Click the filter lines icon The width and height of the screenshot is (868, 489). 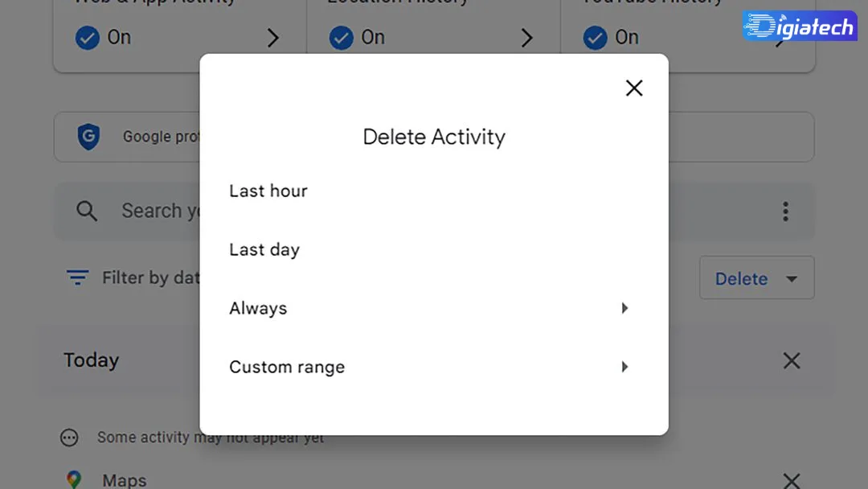(x=77, y=277)
